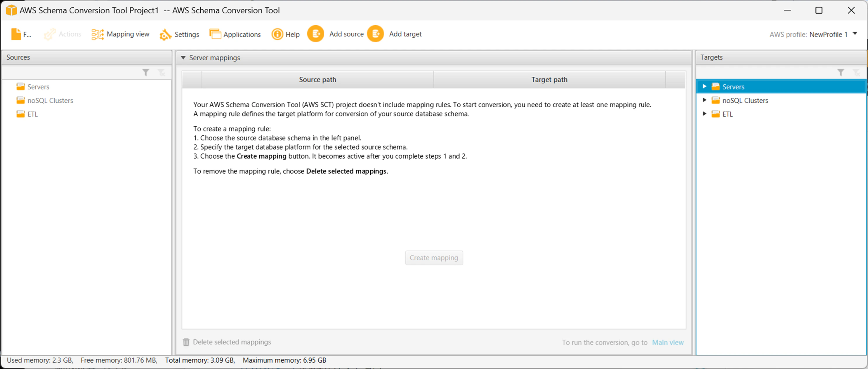Click the Server mappings section title
This screenshot has width=868, height=369.
215,58
